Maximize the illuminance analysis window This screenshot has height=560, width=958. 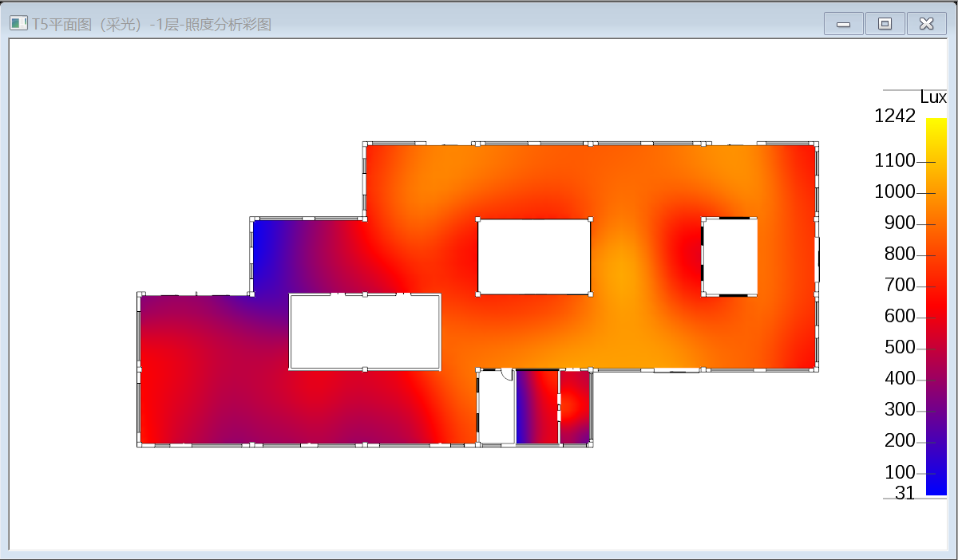[885, 24]
